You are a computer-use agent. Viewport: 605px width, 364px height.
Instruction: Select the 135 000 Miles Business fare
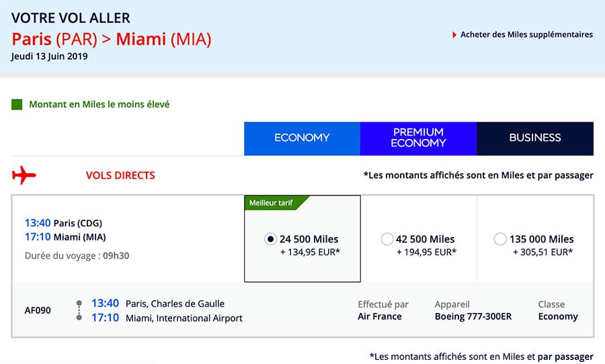coord(499,238)
